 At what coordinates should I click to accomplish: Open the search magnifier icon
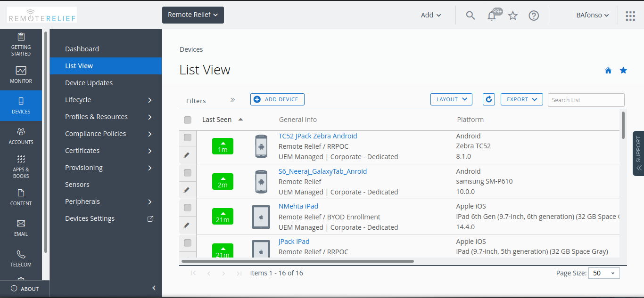(x=470, y=16)
